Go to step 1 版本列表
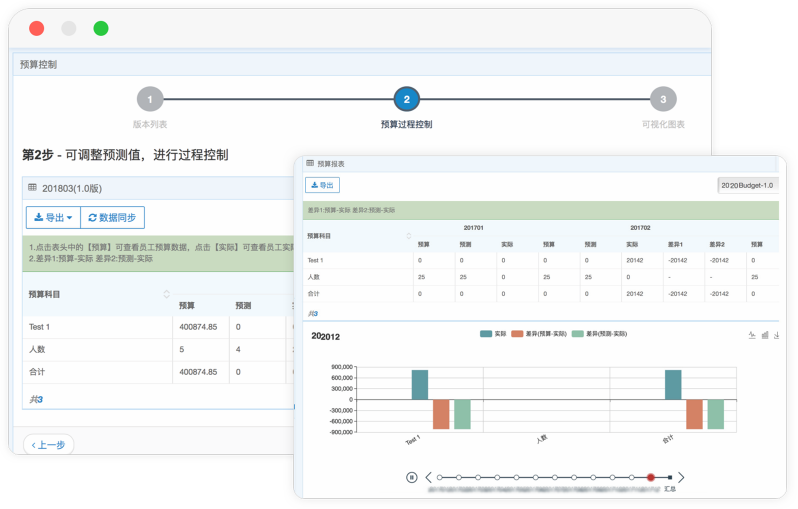 pos(150,100)
